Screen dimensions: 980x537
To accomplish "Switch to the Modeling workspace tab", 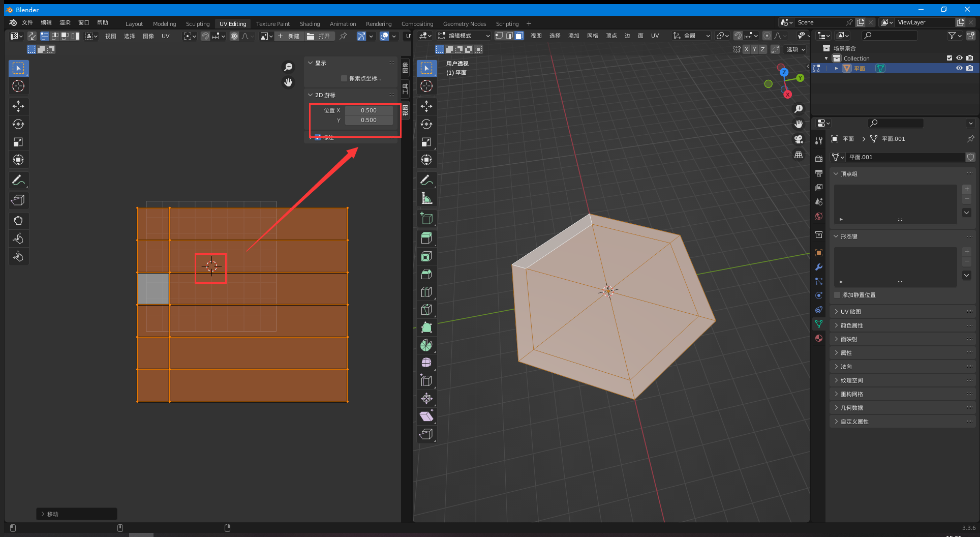I will [164, 24].
